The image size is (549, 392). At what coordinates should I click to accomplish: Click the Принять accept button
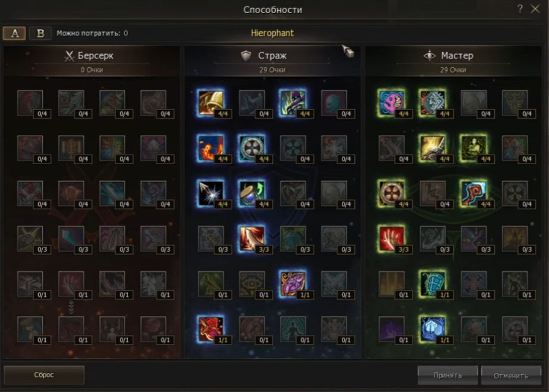447,375
